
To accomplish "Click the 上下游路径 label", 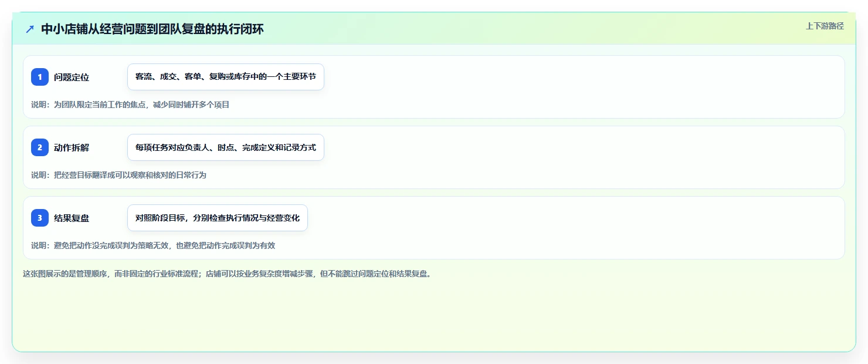I will click(x=825, y=26).
